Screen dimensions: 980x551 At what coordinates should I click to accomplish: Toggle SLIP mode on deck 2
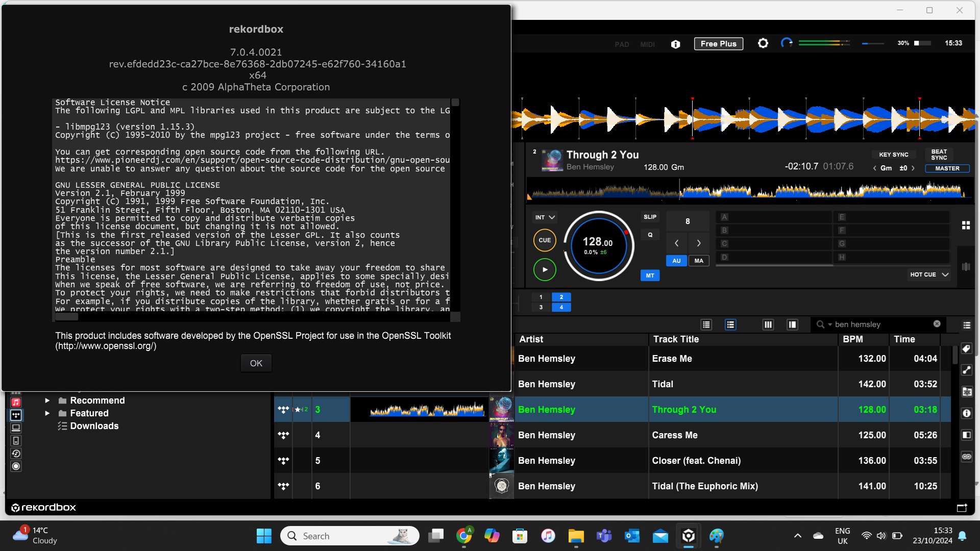click(650, 217)
